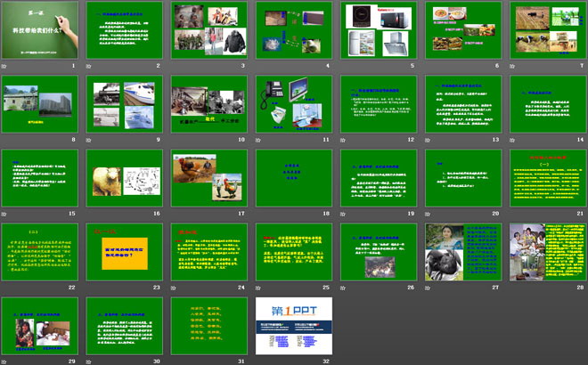
Task: Open slide 8 showing building photos
Action: 37,103
